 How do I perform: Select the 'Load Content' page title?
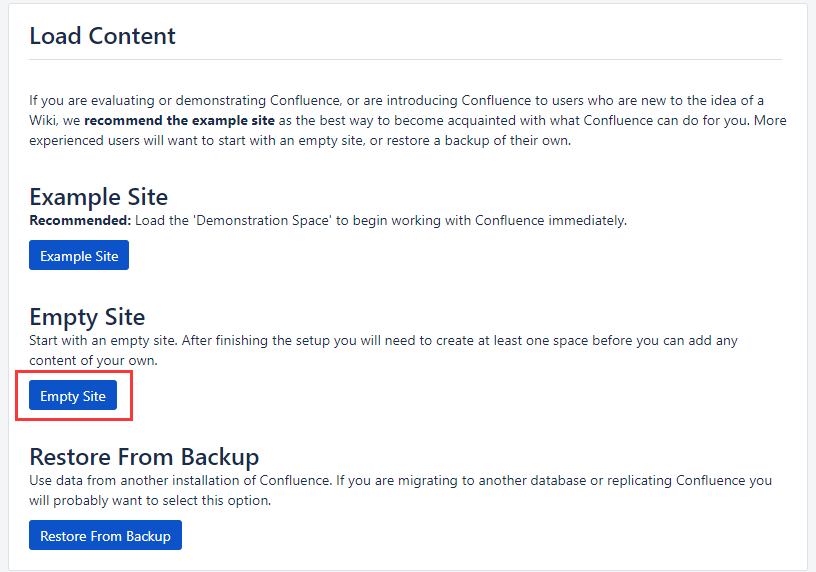(x=103, y=36)
